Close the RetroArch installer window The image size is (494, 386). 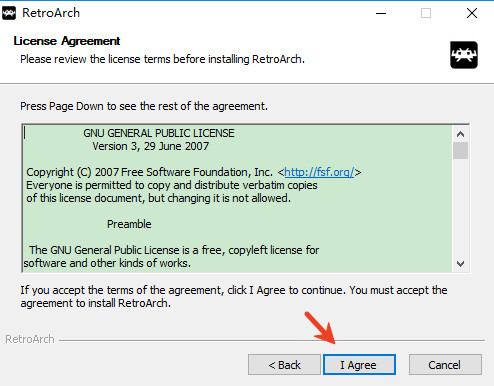click(x=472, y=13)
